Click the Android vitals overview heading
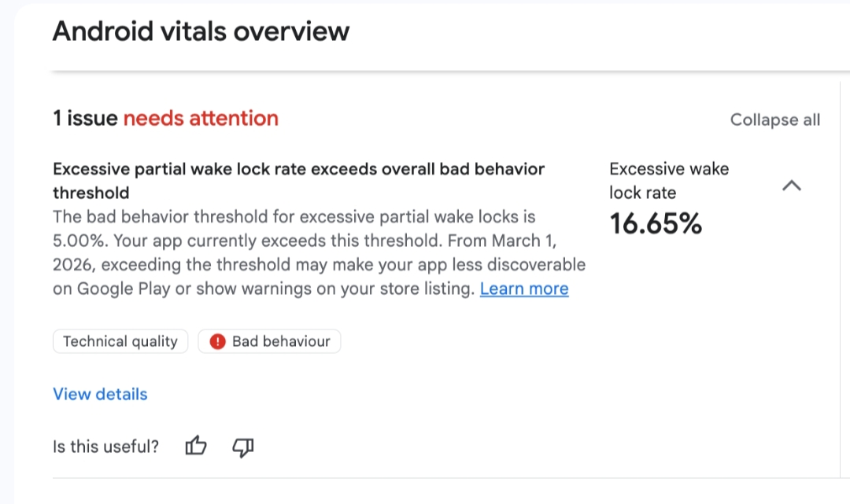This screenshot has width=850, height=504. pyautogui.click(x=201, y=31)
